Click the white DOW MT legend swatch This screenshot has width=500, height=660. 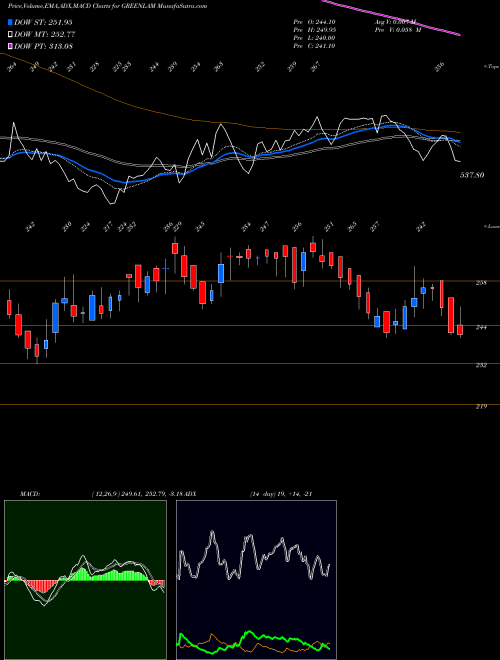point(11,35)
